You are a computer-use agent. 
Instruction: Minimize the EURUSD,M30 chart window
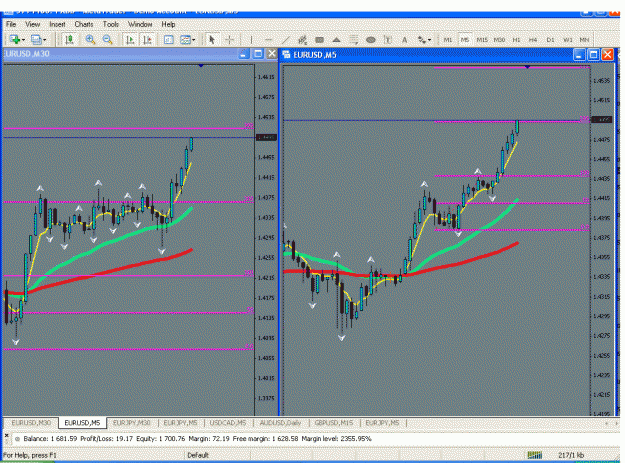(244, 54)
